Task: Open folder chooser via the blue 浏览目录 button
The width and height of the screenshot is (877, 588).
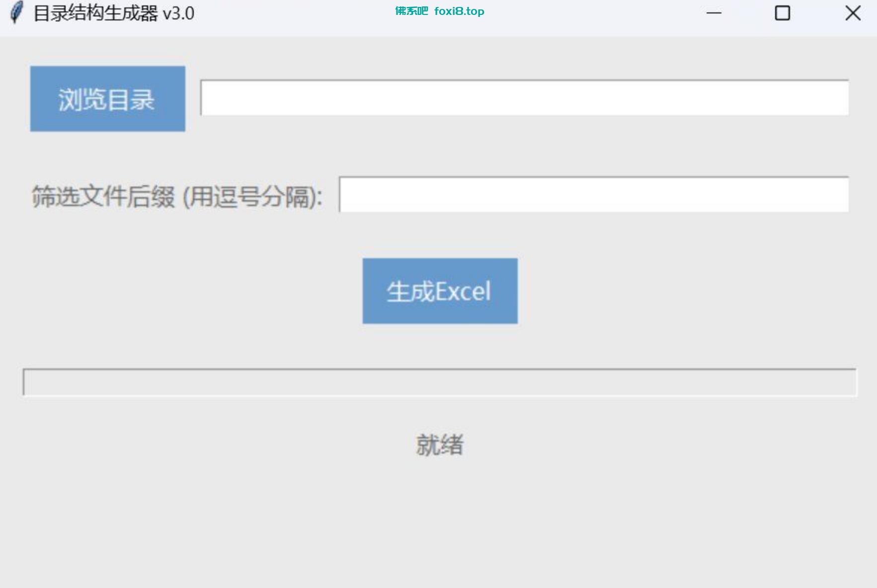Action: click(107, 99)
